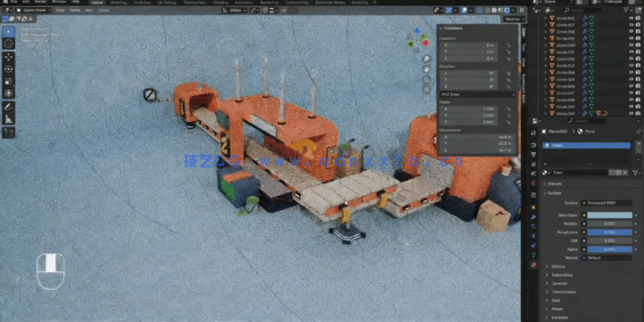
Task: Open the Modifiers wrench properties tab
Action: [534, 216]
